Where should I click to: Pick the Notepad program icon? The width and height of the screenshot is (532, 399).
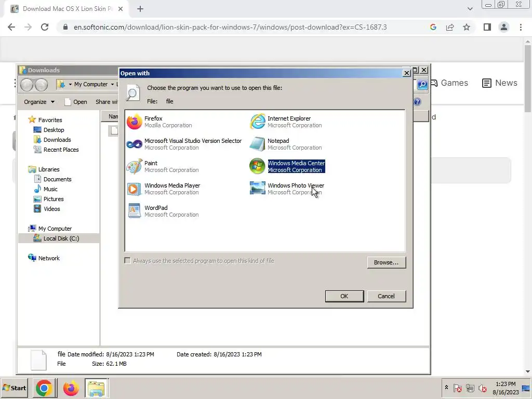pyautogui.click(x=258, y=144)
